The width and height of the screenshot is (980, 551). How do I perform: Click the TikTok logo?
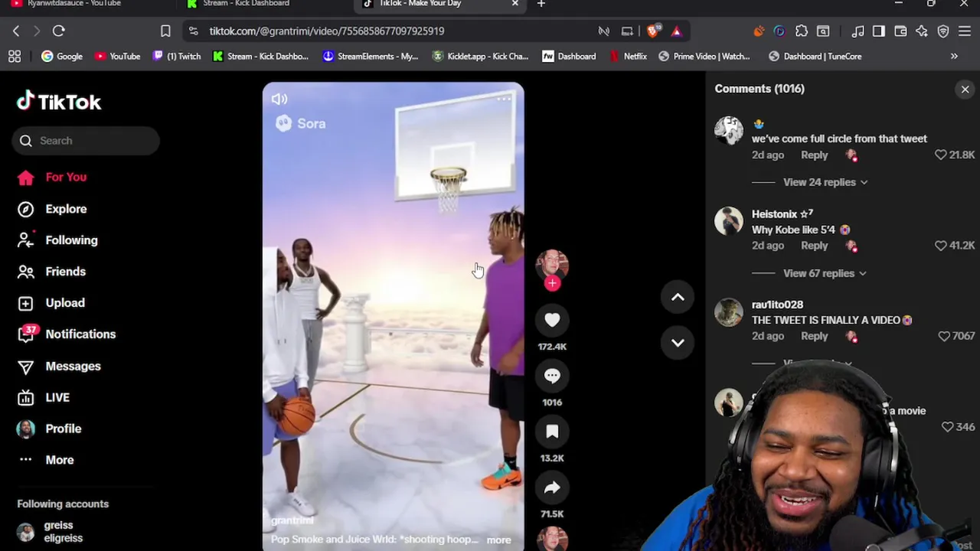pyautogui.click(x=59, y=102)
